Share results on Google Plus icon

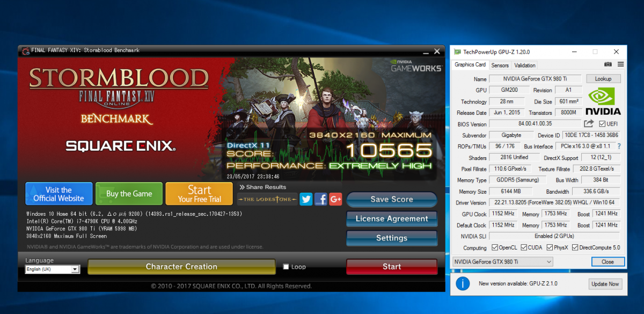click(x=336, y=199)
